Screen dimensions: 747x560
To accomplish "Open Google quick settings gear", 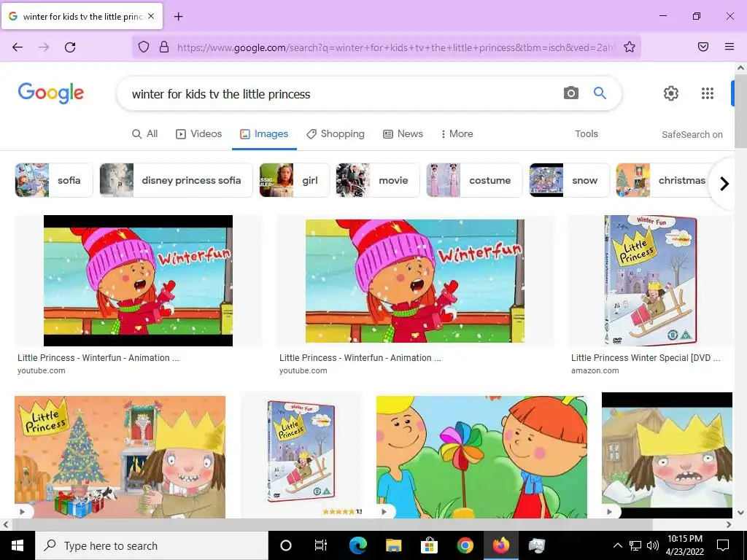I will [671, 93].
